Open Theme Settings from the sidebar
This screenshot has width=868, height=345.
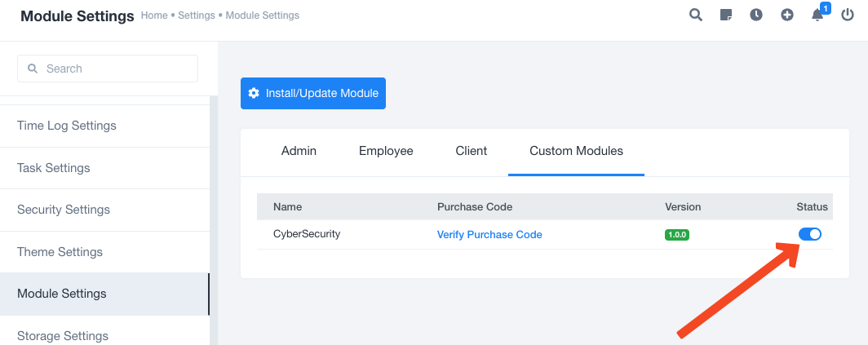(x=60, y=252)
